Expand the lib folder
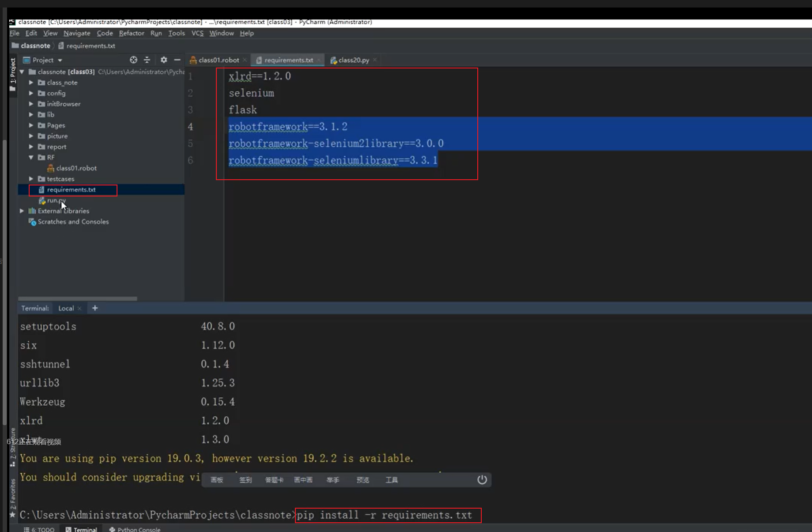 pyautogui.click(x=31, y=114)
